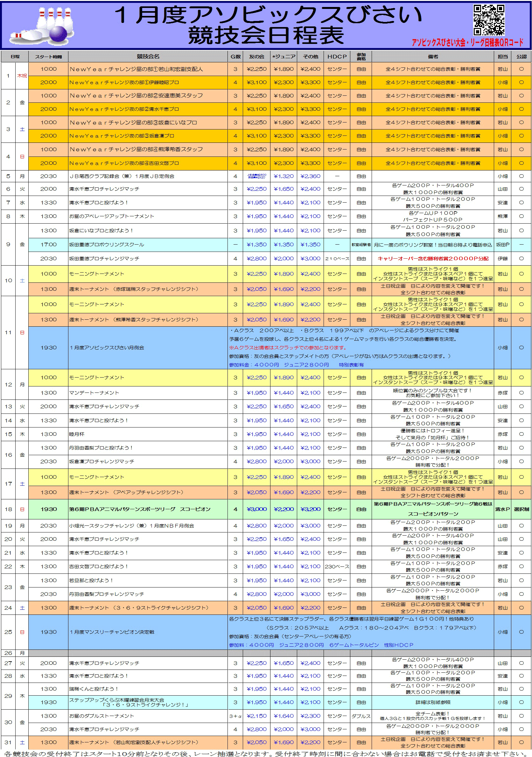Click the QR code in the header

pos(488,20)
